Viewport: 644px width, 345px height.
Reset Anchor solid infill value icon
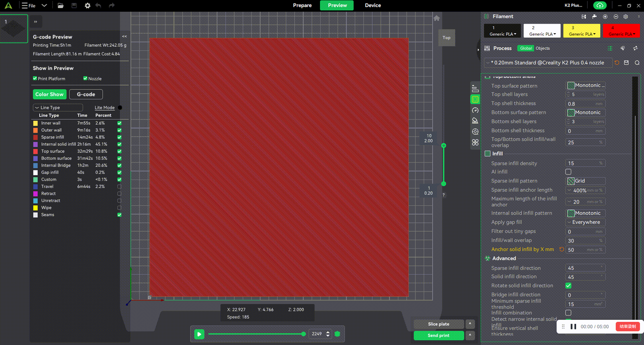(561, 249)
